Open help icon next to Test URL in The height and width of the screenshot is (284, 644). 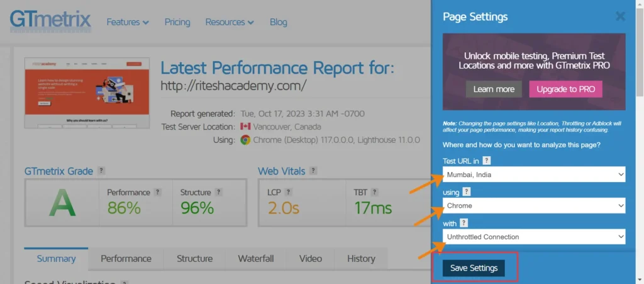click(487, 161)
